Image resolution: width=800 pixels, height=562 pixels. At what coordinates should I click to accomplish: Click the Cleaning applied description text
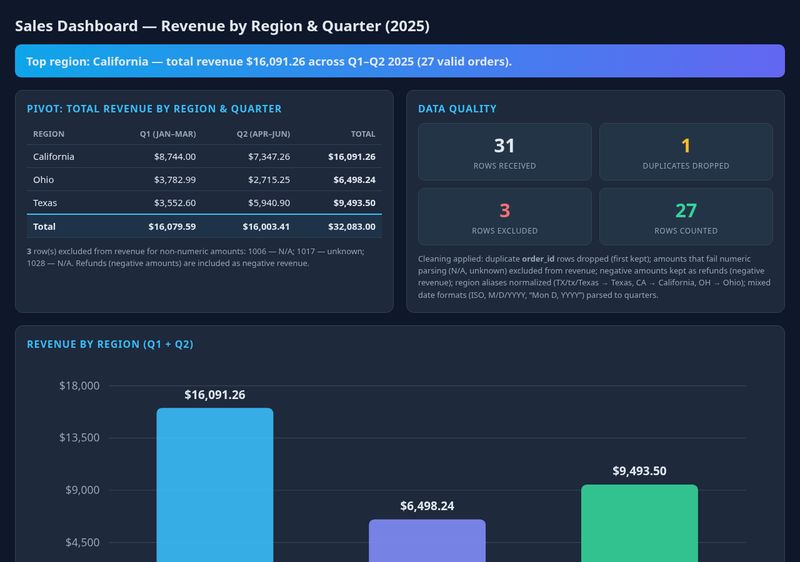click(594, 277)
